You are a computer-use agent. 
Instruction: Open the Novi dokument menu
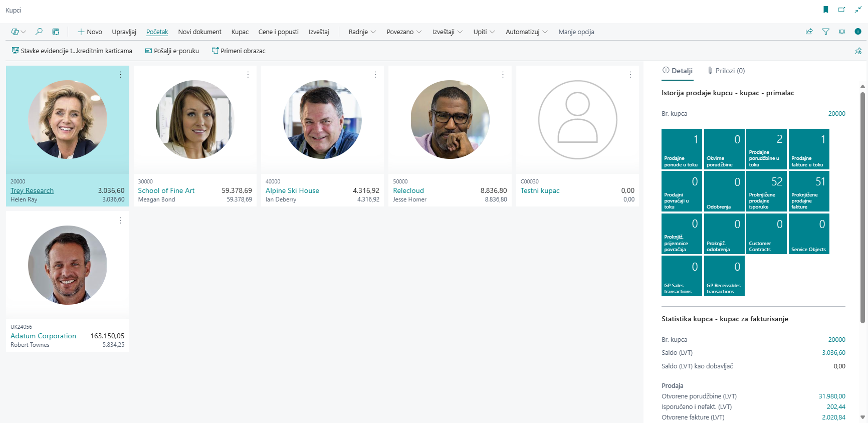click(x=199, y=32)
